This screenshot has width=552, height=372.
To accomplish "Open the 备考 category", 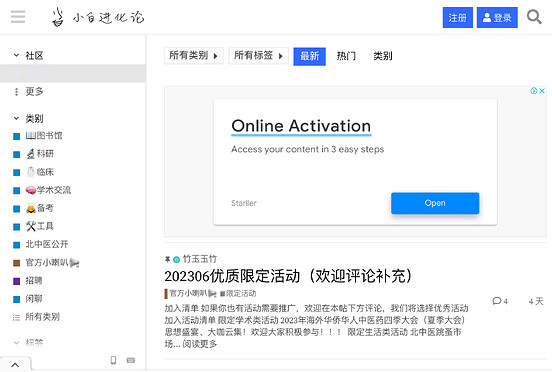I will pos(33,208).
